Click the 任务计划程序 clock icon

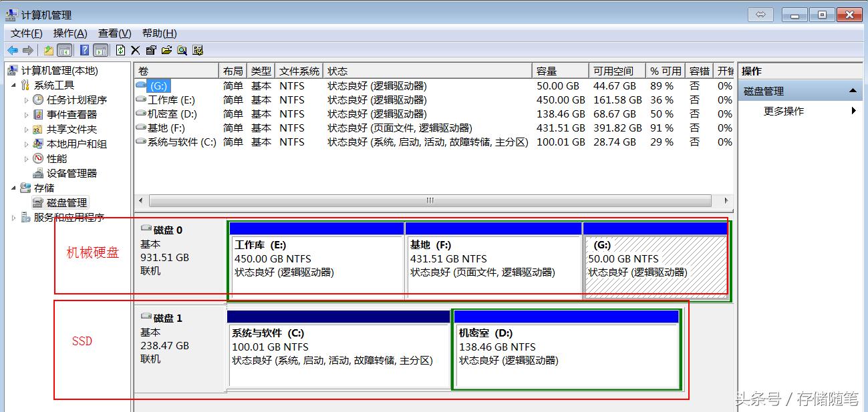[x=38, y=99]
